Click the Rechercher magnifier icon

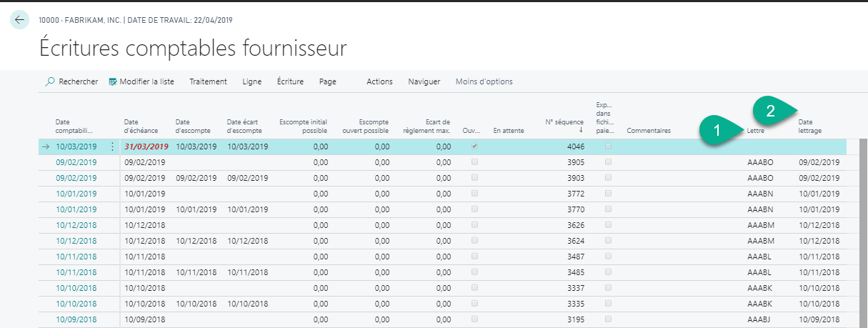tap(50, 81)
